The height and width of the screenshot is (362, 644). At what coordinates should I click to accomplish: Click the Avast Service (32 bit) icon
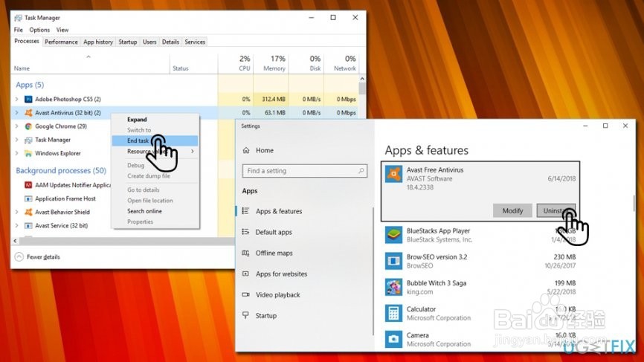pyautogui.click(x=28, y=226)
